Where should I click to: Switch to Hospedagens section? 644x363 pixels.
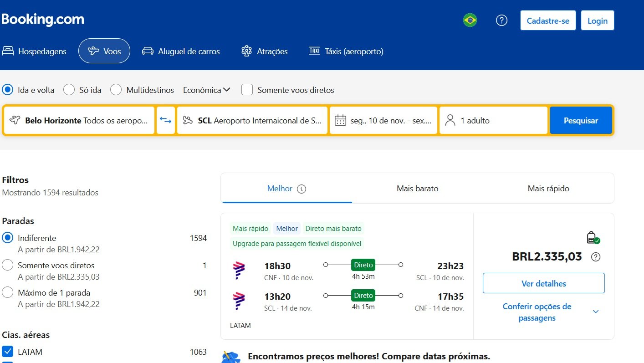pos(35,51)
